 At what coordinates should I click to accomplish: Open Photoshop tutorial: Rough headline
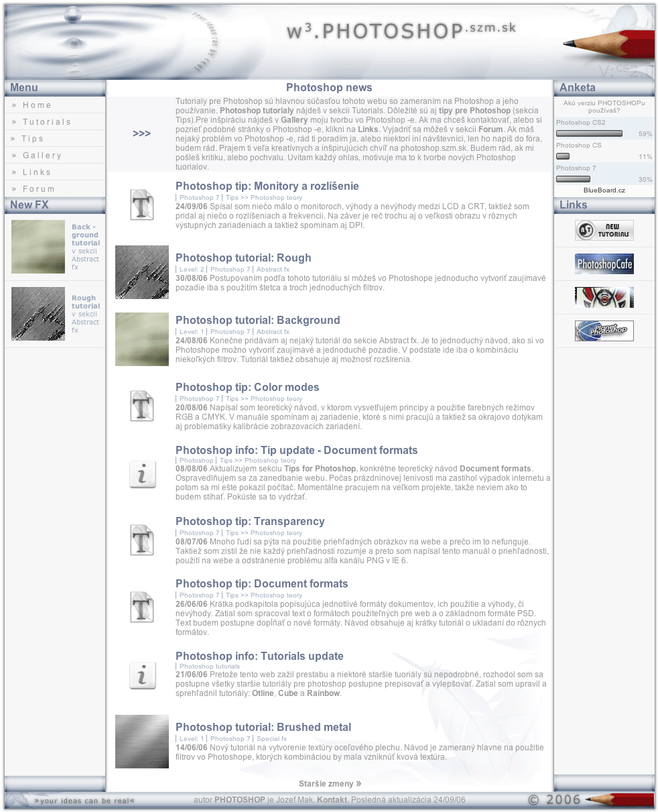coord(243,258)
